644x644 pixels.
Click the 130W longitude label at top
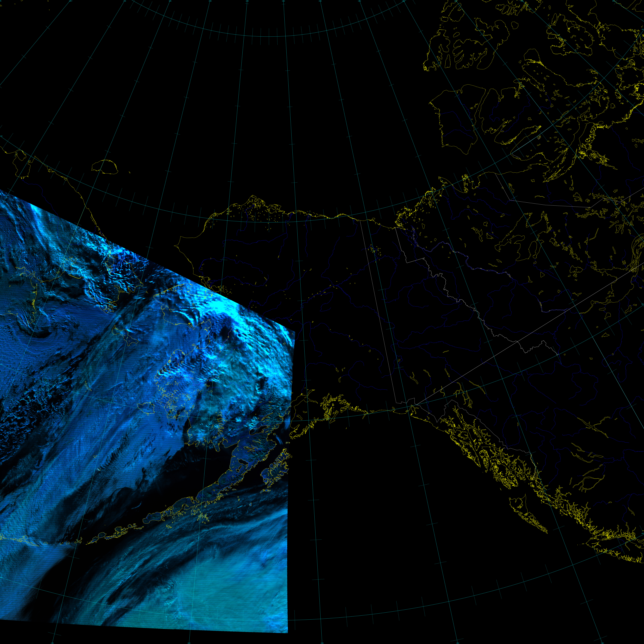point(359,1)
